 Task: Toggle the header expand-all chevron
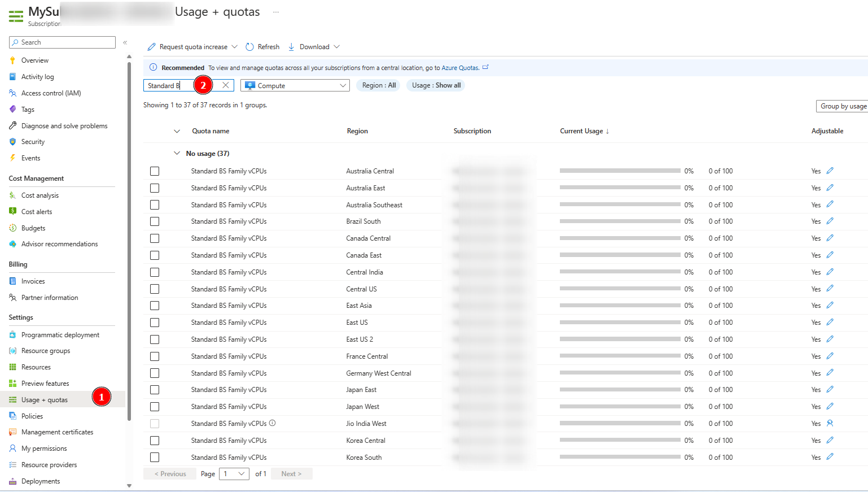click(177, 131)
